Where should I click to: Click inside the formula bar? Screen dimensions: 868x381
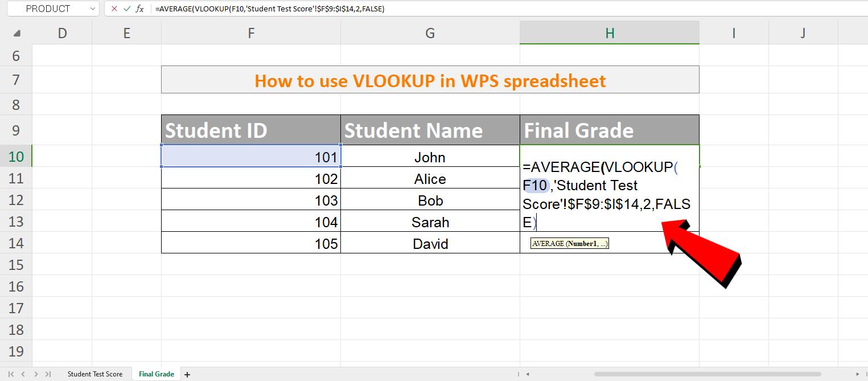click(x=342, y=9)
